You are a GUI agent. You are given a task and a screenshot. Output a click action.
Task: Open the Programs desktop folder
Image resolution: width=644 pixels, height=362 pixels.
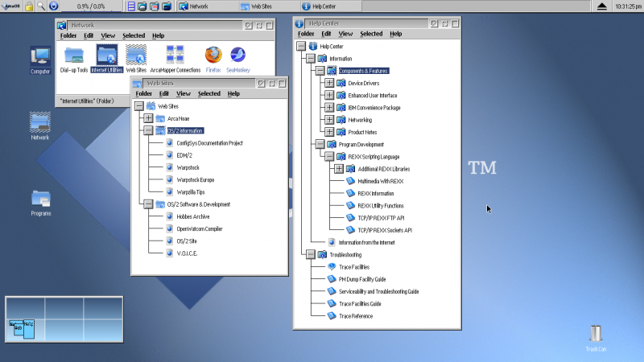coord(41,203)
